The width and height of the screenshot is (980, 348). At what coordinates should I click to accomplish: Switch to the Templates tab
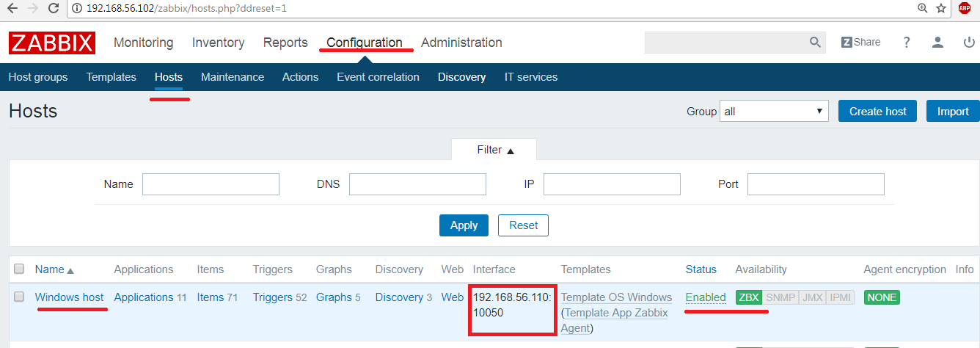(111, 77)
